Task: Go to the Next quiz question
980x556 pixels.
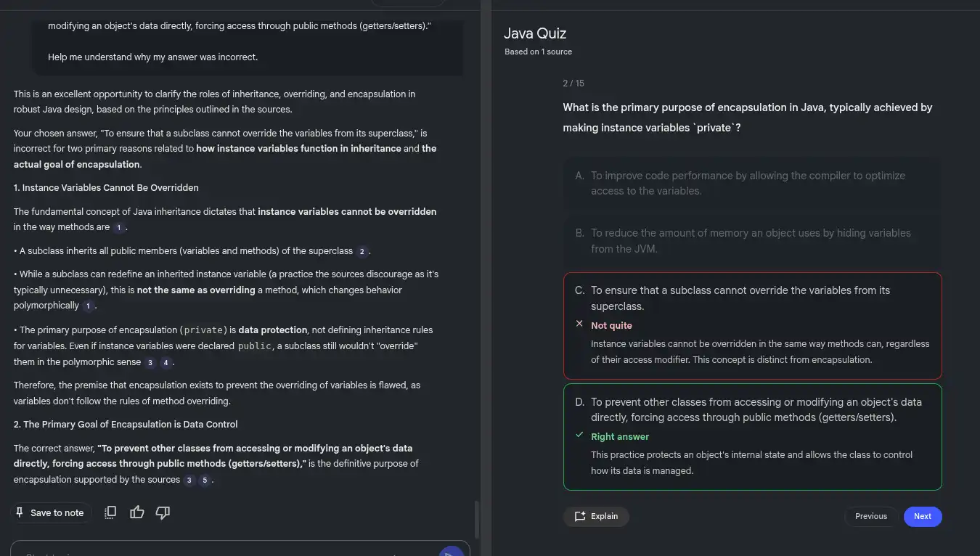Action: [x=922, y=516]
